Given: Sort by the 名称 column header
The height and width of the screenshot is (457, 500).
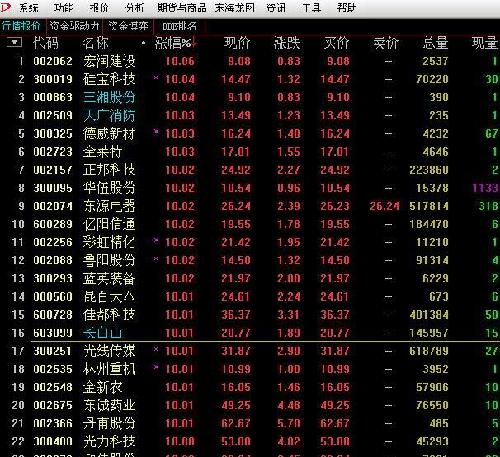Looking at the screenshot, I should click(x=96, y=43).
